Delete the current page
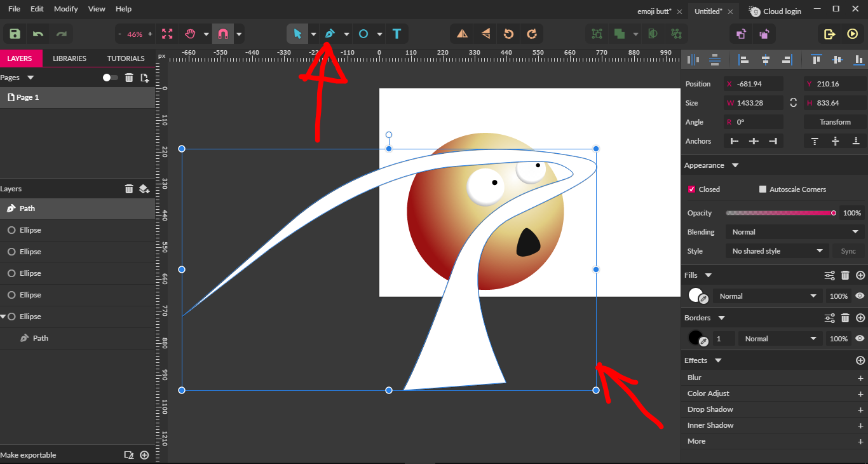Viewport: 868px width, 464px height. click(129, 78)
